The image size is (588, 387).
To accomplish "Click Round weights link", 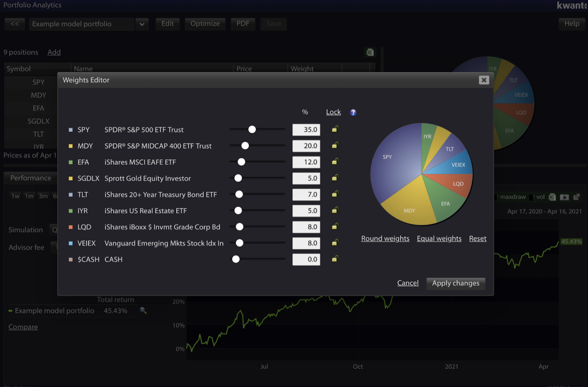I will point(385,239).
